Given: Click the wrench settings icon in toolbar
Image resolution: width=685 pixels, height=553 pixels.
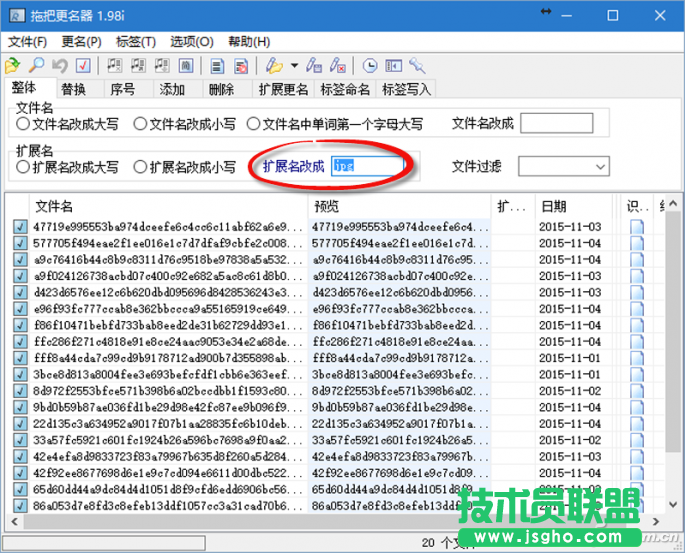Looking at the screenshot, I should [417, 66].
